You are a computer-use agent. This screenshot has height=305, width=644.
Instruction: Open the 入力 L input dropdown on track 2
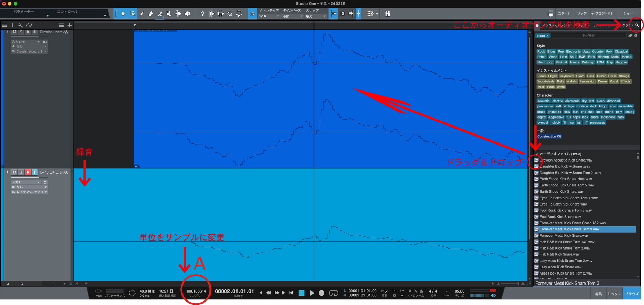26,182
